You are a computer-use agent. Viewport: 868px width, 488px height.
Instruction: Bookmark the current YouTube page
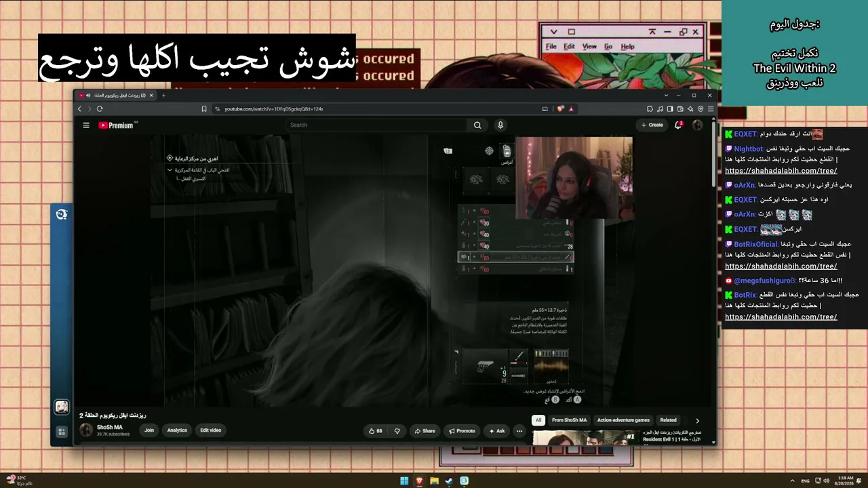coord(204,108)
